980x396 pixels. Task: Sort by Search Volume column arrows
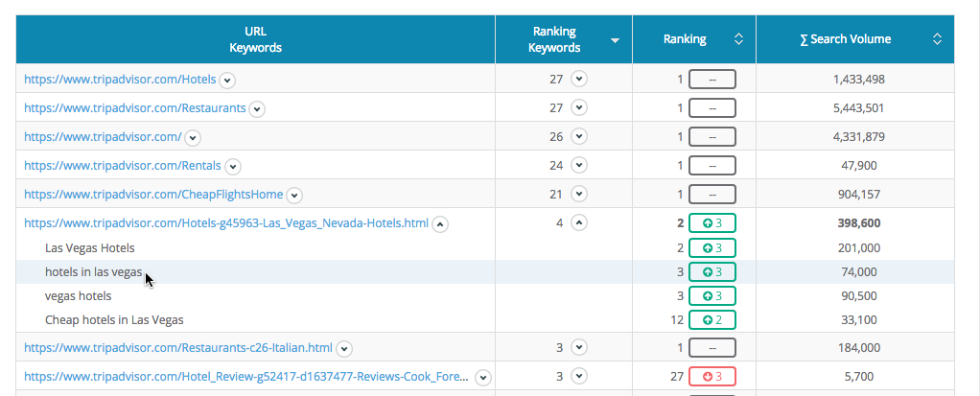point(937,39)
